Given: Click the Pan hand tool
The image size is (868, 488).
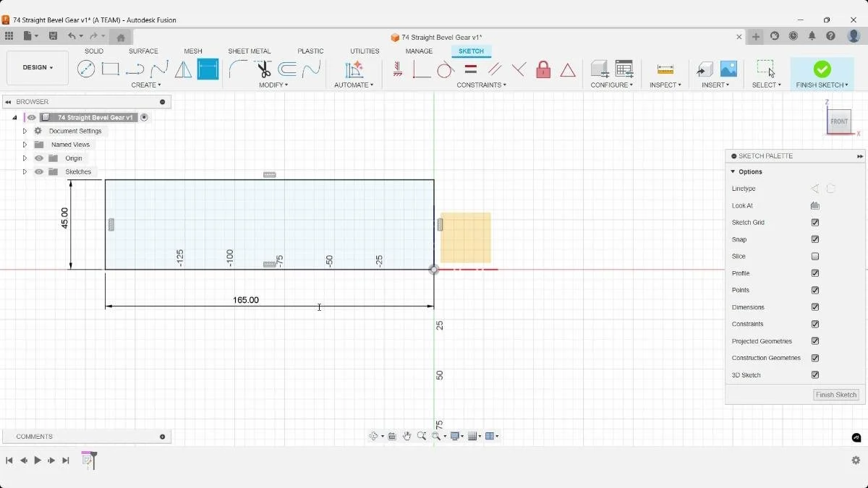Looking at the screenshot, I should click(x=407, y=436).
